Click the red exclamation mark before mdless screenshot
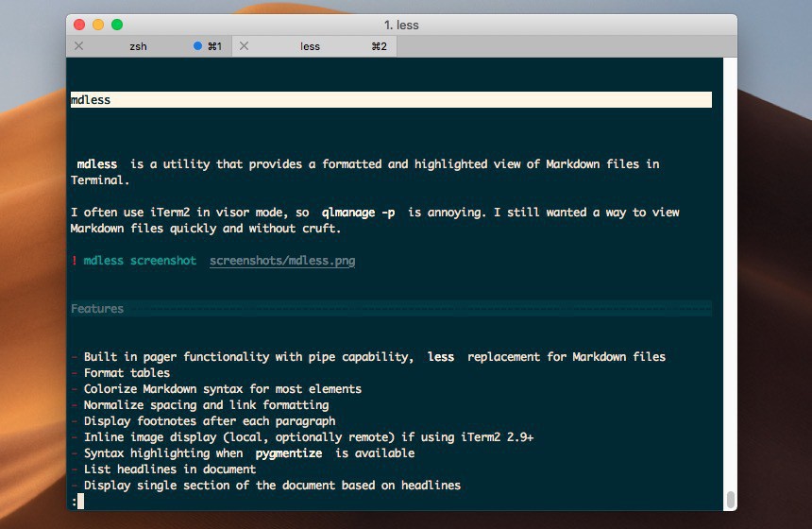 point(74,261)
